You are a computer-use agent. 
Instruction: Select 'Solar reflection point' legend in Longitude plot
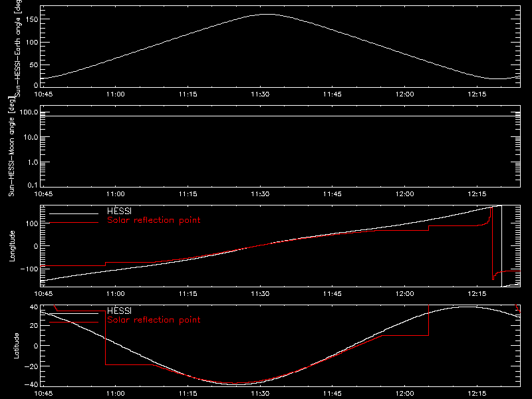[x=154, y=220]
